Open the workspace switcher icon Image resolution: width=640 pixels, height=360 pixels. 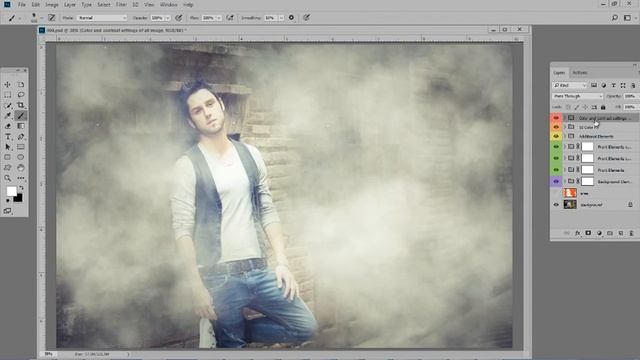click(628, 18)
